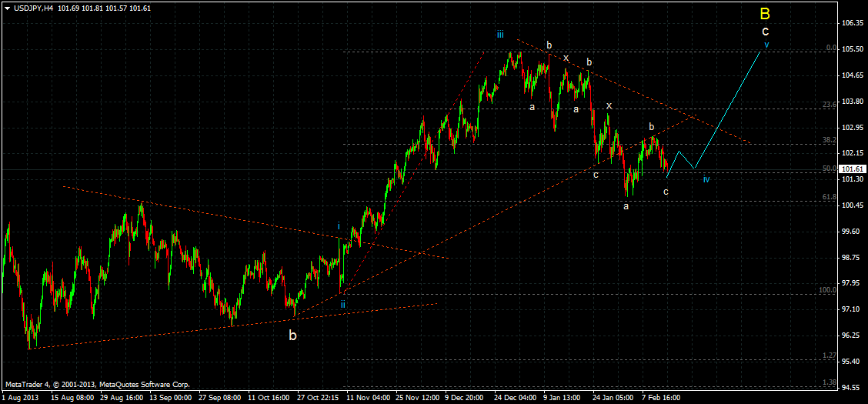The width and height of the screenshot is (868, 404).
Task: Click the 7 Feb 16:00 time label
Action: (659, 397)
